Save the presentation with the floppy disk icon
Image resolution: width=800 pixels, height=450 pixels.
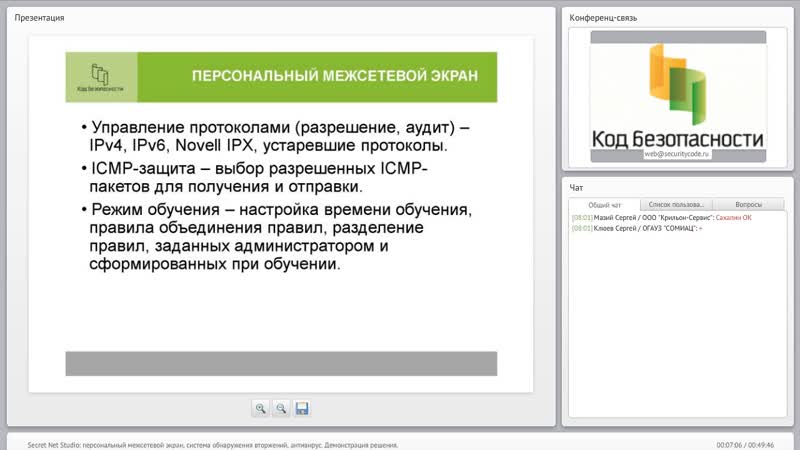pyautogui.click(x=302, y=408)
